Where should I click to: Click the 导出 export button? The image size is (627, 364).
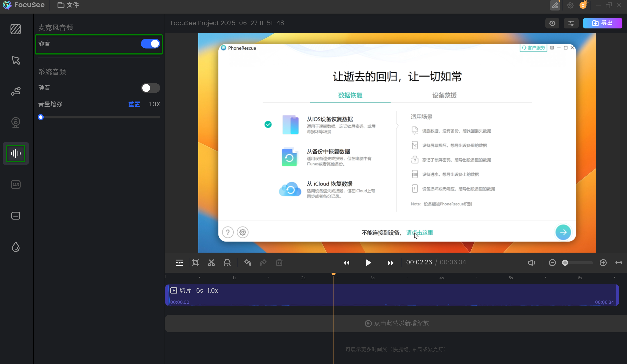pos(602,23)
